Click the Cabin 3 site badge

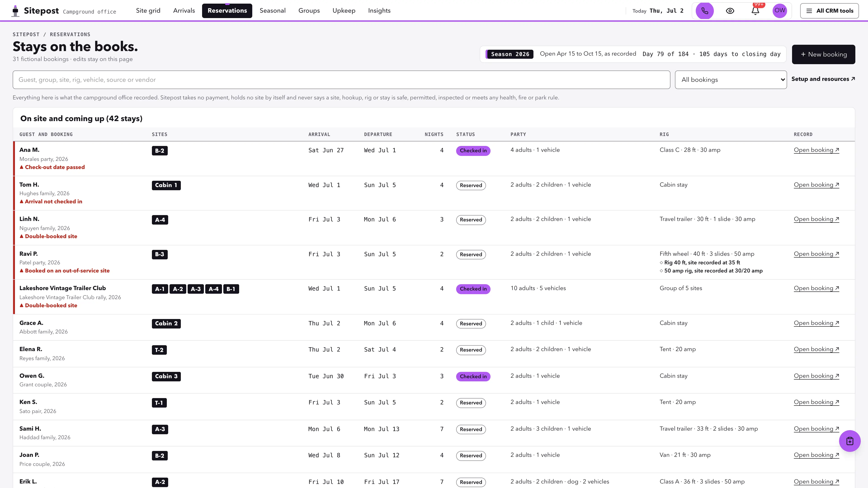166,377
